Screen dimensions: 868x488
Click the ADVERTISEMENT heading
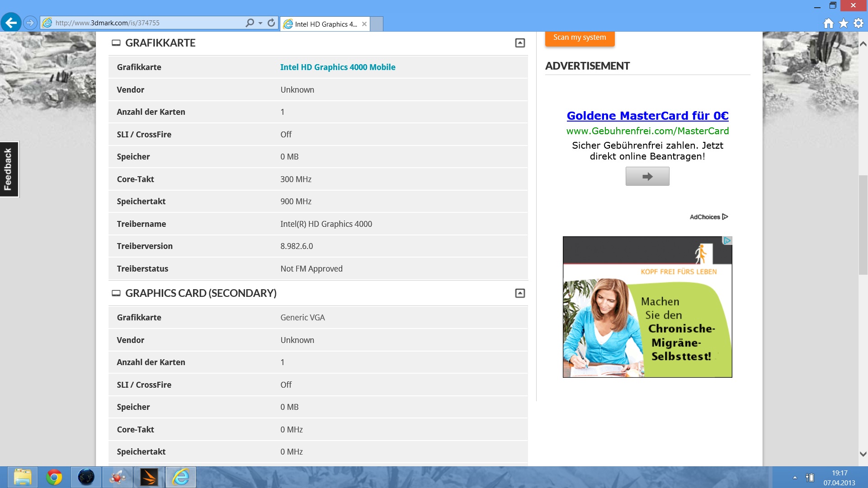click(587, 66)
